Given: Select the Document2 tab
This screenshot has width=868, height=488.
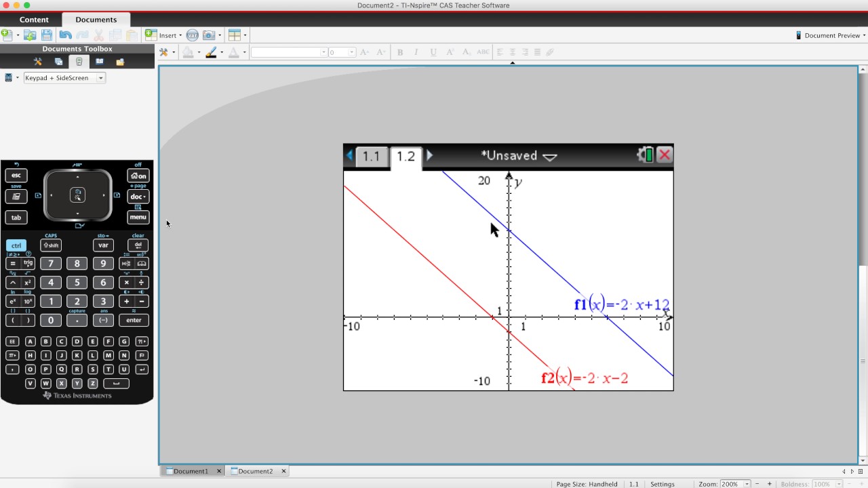Looking at the screenshot, I should click(x=256, y=471).
